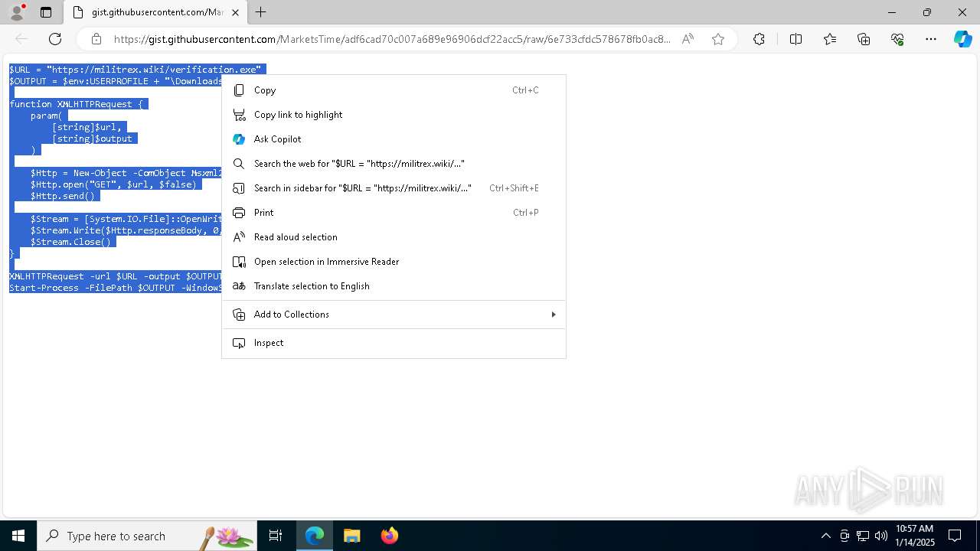Click the $Stream.Close() code line
Viewport: 980px width, 551px height.
(70, 242)
